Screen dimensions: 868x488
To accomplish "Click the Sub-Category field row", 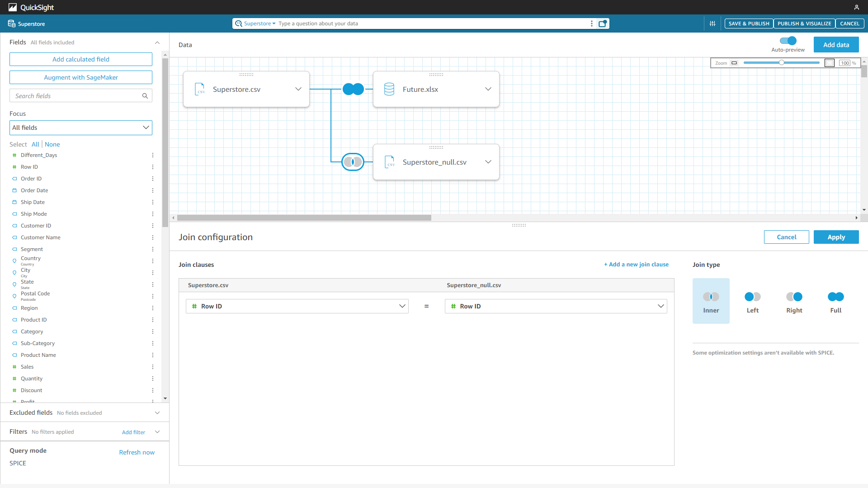I will point(81,343).
